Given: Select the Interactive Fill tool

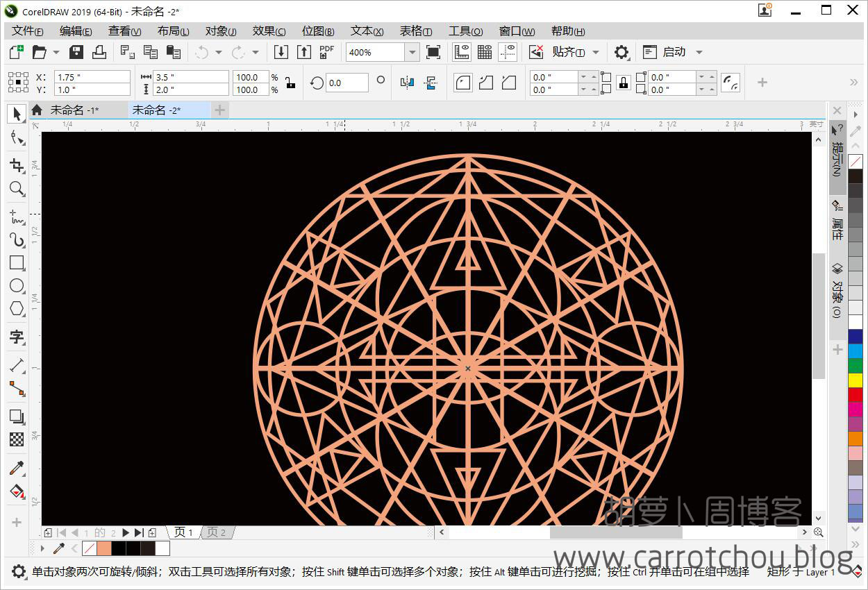Looking at the screenshot, I should pos(17,491).
